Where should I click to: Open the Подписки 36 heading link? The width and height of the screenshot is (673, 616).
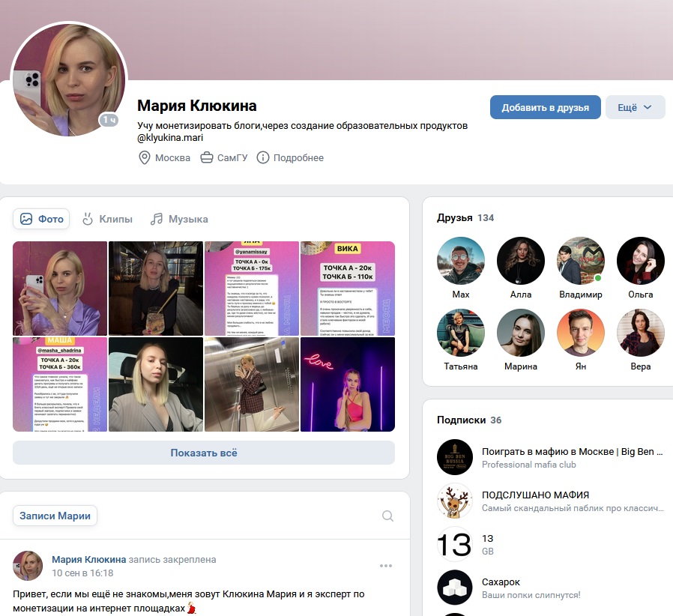pyautogui.click(x=469, y=420)
